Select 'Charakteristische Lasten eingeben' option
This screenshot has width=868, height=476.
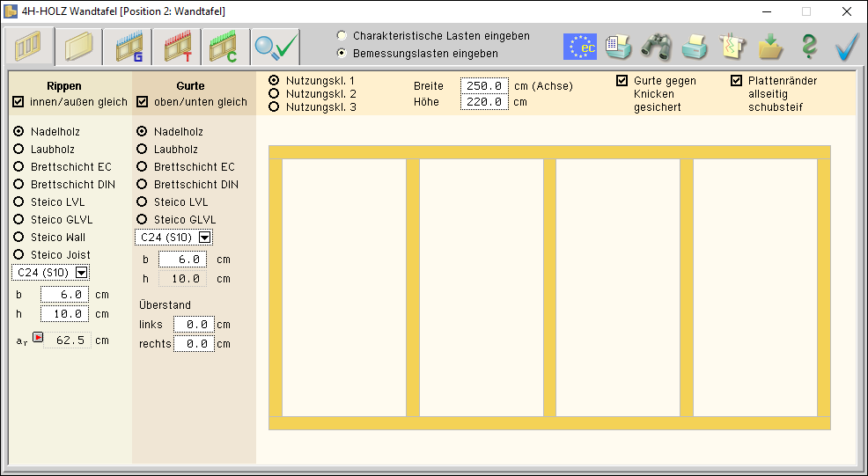342,36
